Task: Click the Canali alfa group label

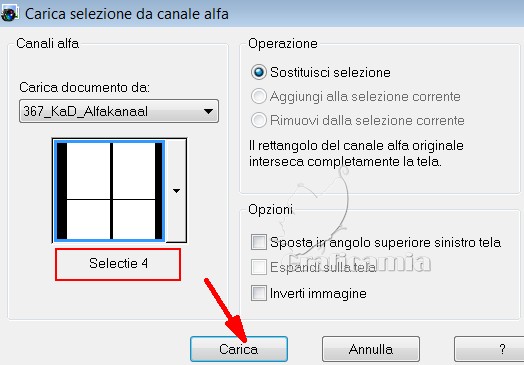Action: pos(47,43)
